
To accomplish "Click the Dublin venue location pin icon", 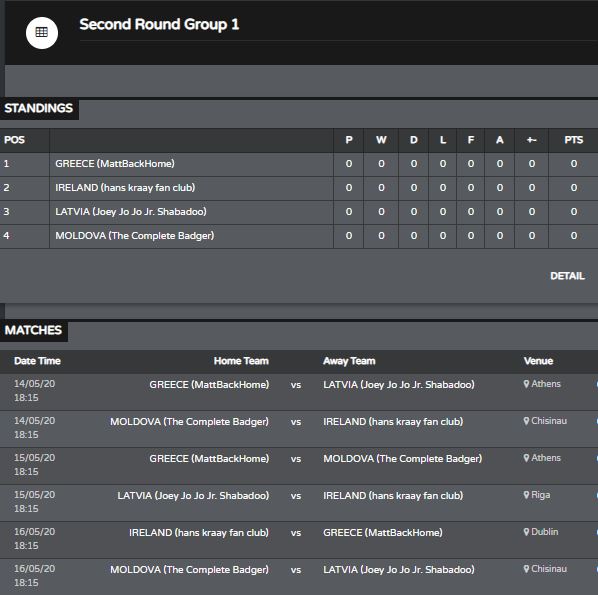I will click(x=526, y=532).
